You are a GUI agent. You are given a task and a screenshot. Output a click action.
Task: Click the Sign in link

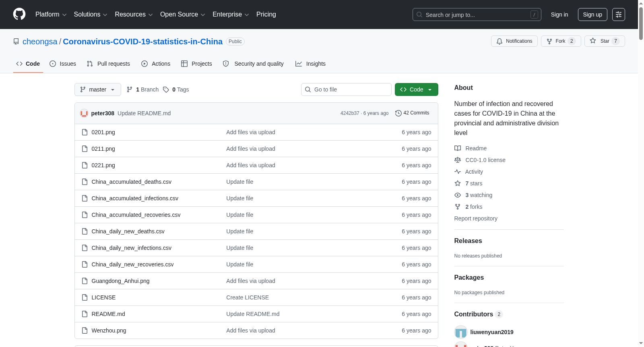pyautogui.click(x=559, y=15)
